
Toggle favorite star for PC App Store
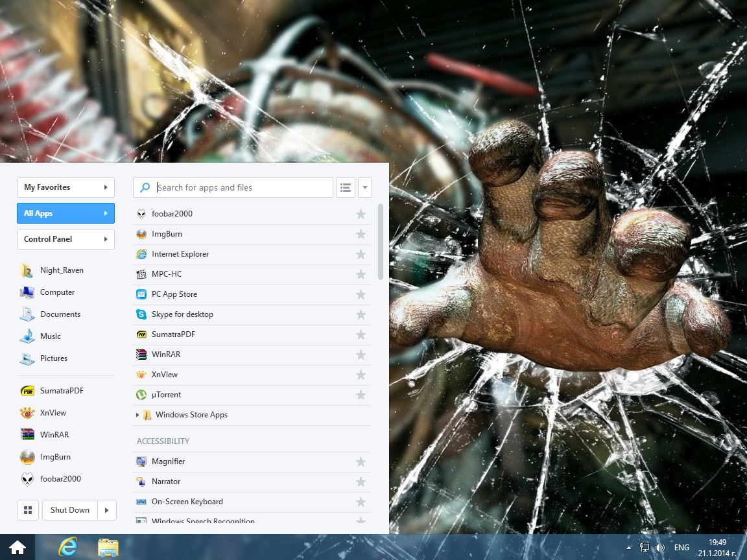click(x=361, y=295)
